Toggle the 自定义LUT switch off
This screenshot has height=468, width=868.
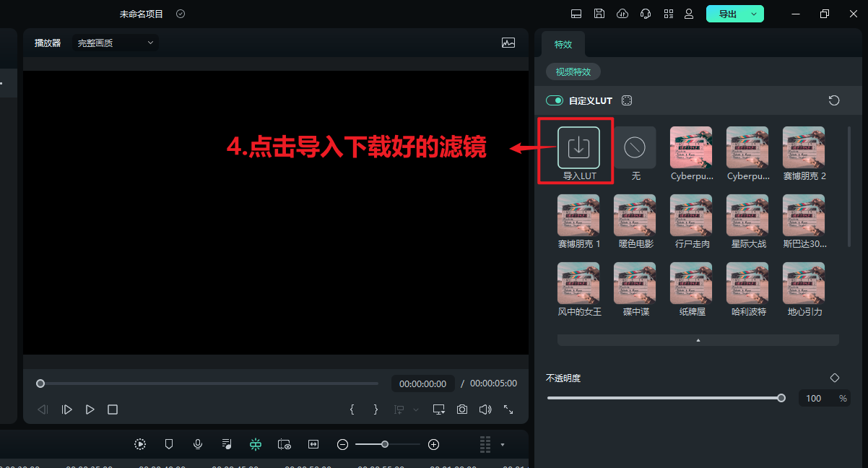(x=555, y=100)
